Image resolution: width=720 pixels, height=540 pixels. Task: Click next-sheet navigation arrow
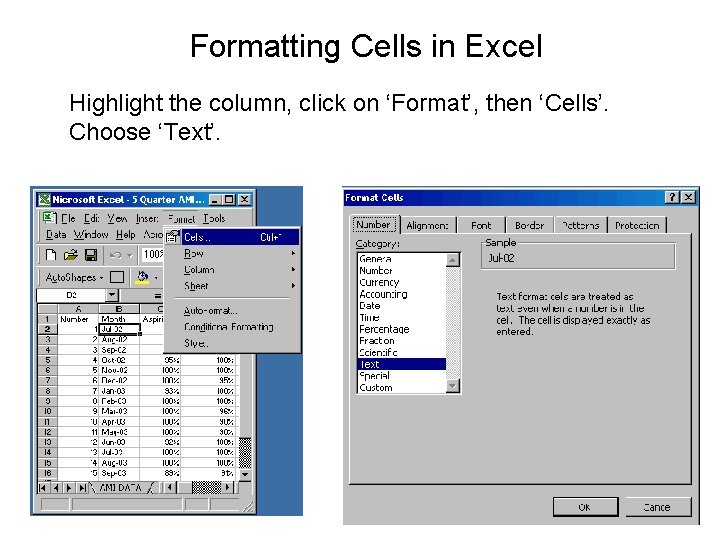click(x=69, y=488)
